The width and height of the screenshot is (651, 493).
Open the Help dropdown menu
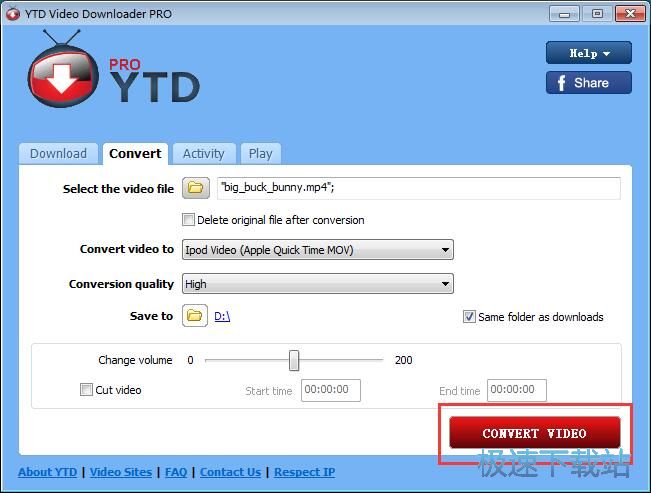click(589, 53)
